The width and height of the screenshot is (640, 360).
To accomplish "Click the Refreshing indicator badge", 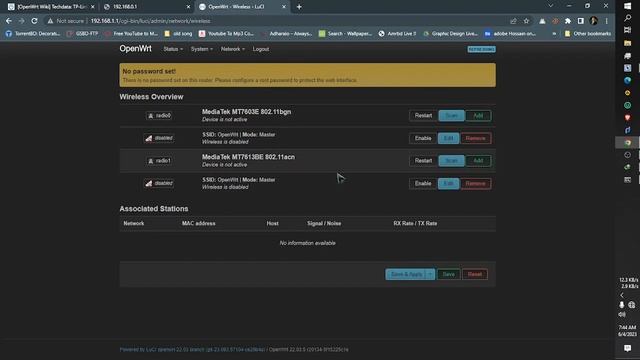I will click(x=482, y=49).
